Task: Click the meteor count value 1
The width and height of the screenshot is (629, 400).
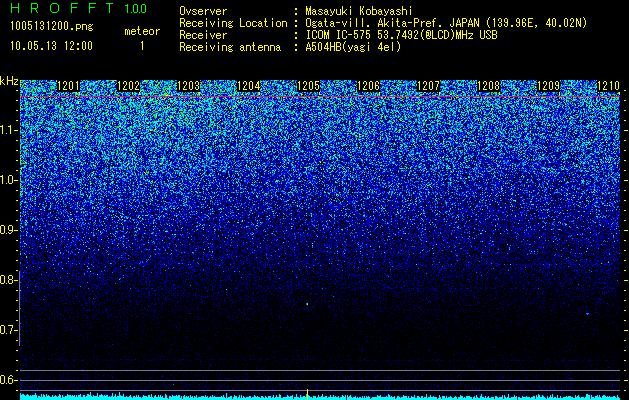Action: [142, 46]
